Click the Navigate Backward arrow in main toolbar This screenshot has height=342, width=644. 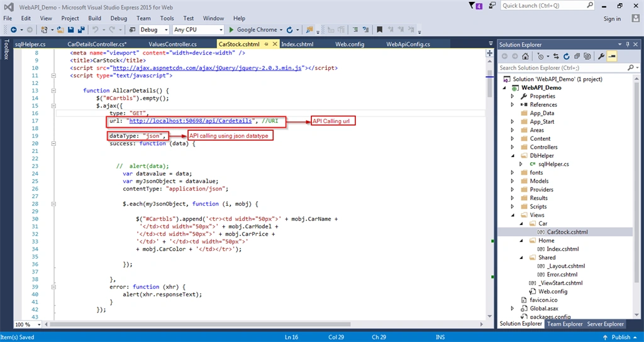[14, 30]
